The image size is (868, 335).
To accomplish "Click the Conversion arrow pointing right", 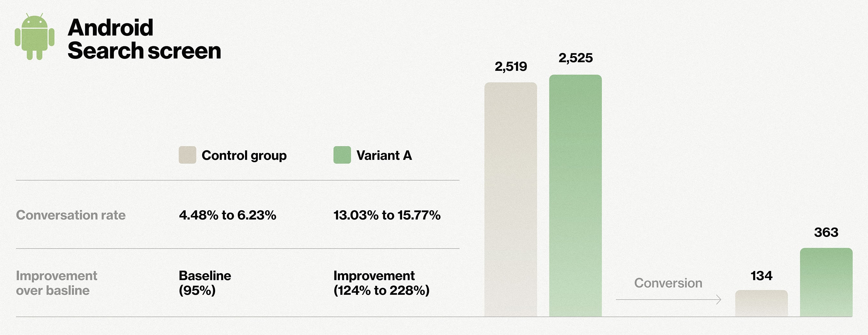I will coord(668,299).
